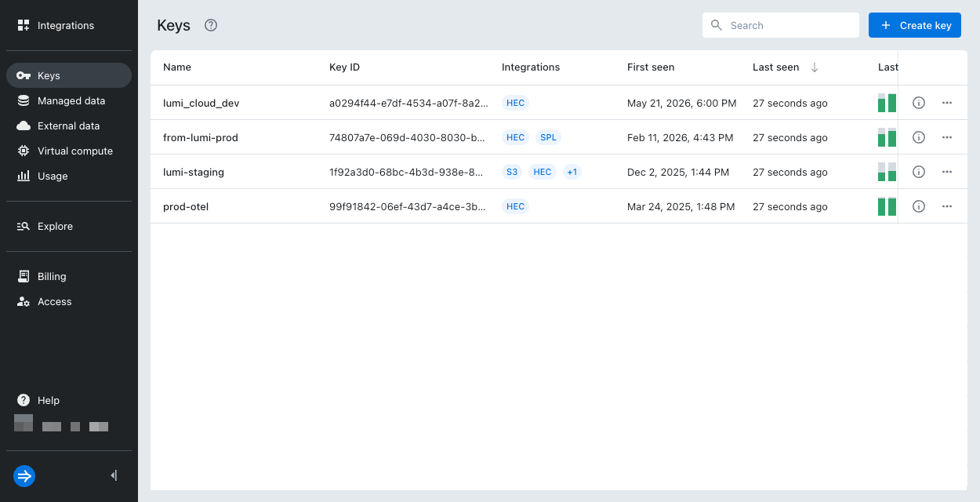Image resolution: width=980 pixels, height=502 pixels.
Task: Show info for lumi-staging key
Action: coord(919,172)
